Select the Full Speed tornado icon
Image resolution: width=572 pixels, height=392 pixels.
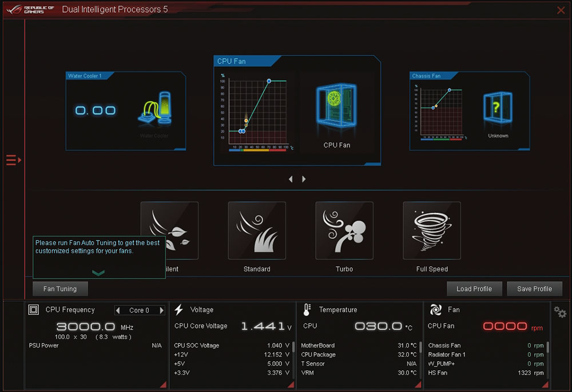[x=432, y=230]
